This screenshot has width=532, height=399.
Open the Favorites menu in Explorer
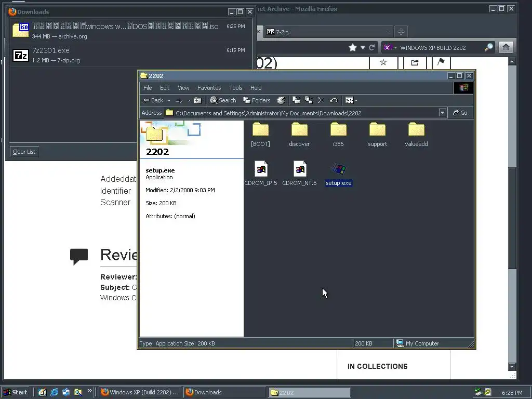coord(209,88)
